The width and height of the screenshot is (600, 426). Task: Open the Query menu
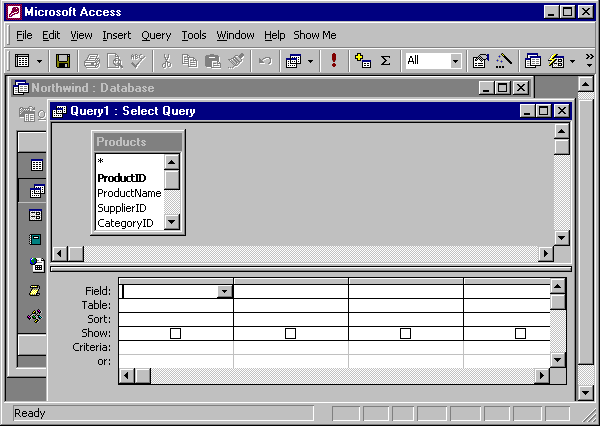click(156, 35)
